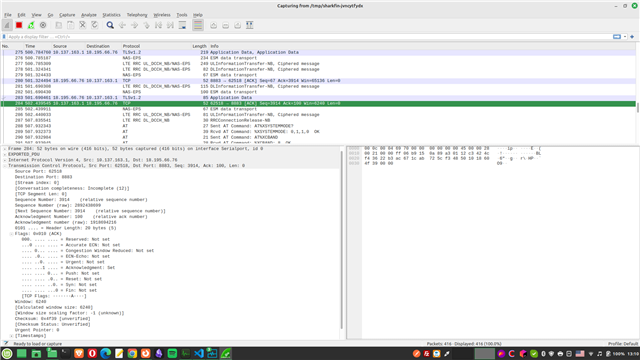Open the Analyze menu
640x360 pixels.
(x=89, y=15)
